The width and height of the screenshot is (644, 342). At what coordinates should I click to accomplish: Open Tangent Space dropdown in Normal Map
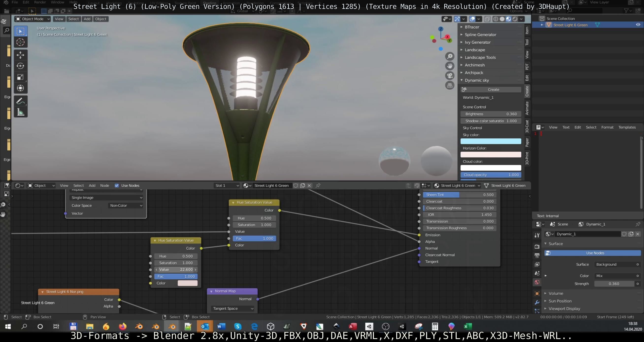coord(232,308)
